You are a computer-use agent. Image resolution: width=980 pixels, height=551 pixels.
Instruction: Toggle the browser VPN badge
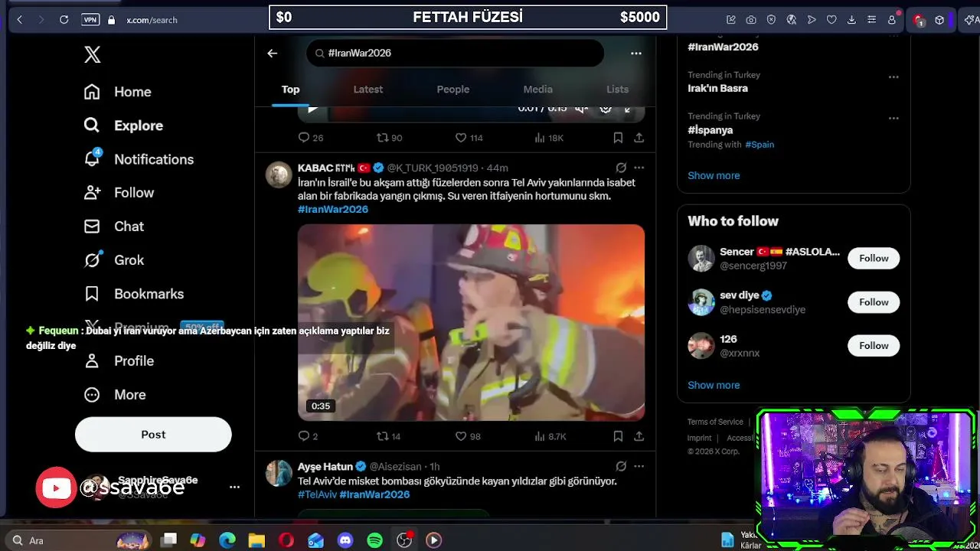pyautogui.click(x=91, y=20)
